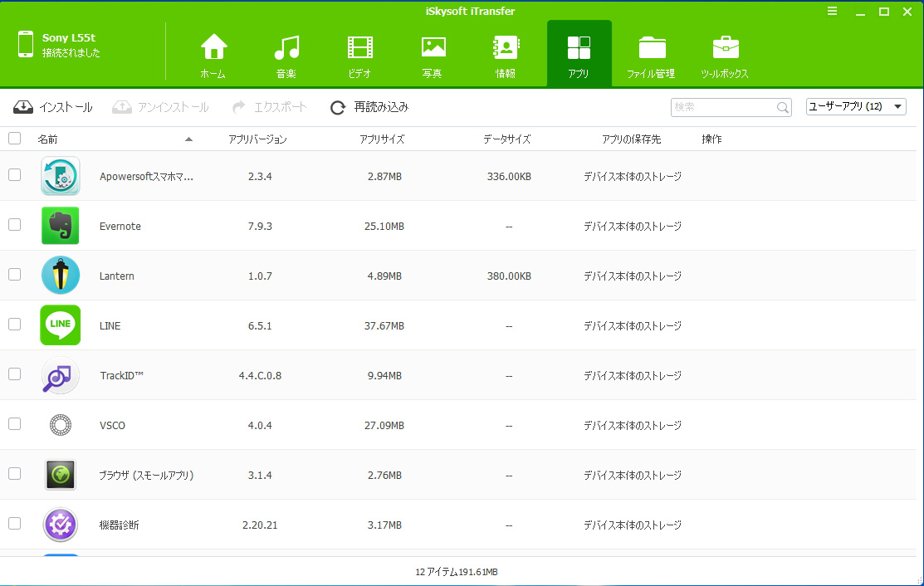This screenshot has width=924, height=586.
Task: Go to the ビデオ (Video) tab
Action: (359, 56)
